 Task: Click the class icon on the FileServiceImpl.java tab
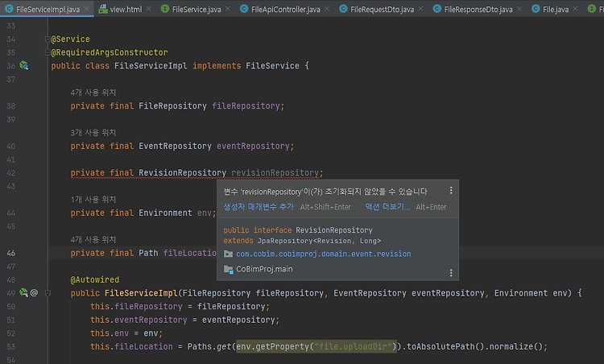pos(9,9)
